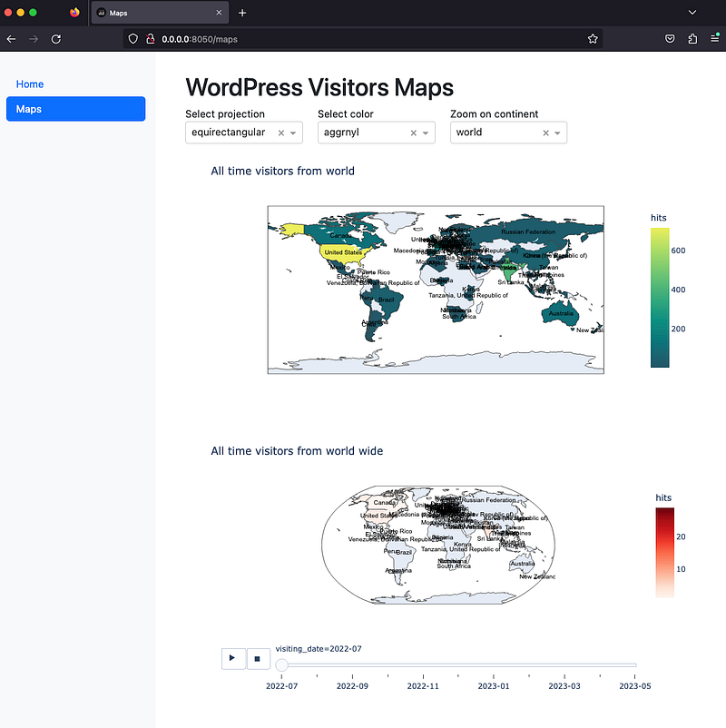This screenshot has height=728, width=726.
Task: Open the tracking protection shield icon
Action: tap(133, 39)
